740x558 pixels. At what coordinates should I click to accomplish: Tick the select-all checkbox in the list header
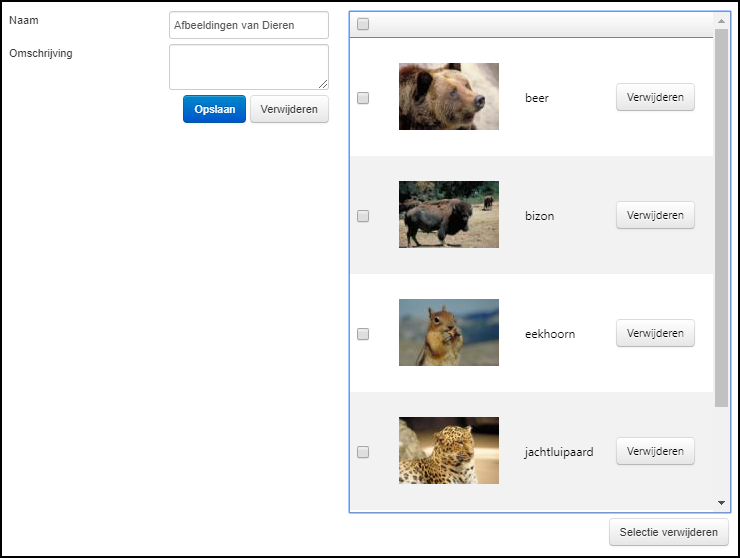pos(363,24)
